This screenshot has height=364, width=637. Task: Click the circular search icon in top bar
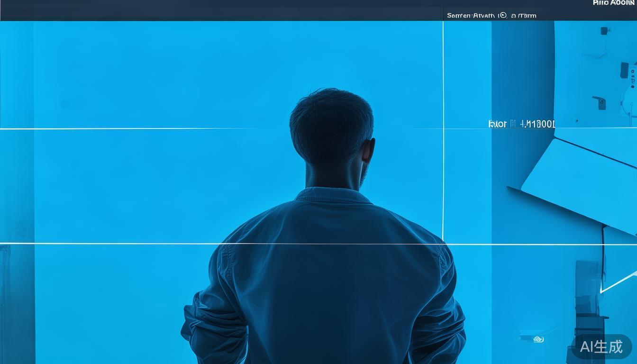pos(503,16)
